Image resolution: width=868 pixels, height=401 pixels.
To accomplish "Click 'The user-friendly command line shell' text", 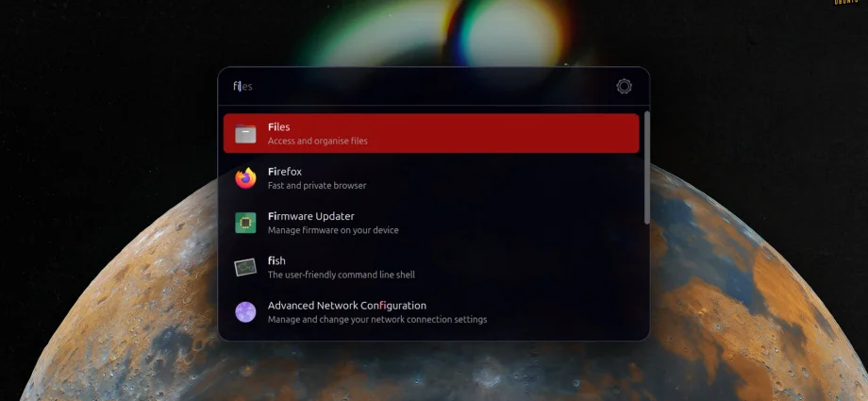I will coord(342,275).
